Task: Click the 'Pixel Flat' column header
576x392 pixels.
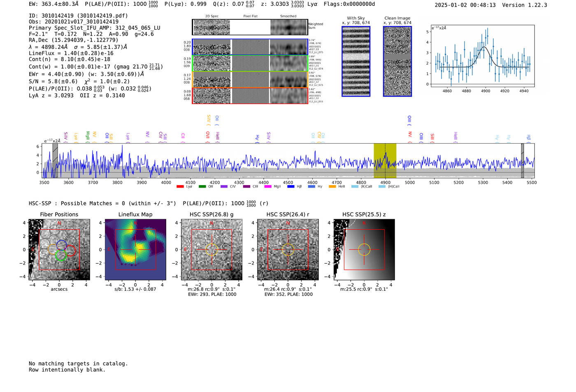Action: (x=250, y=16)
